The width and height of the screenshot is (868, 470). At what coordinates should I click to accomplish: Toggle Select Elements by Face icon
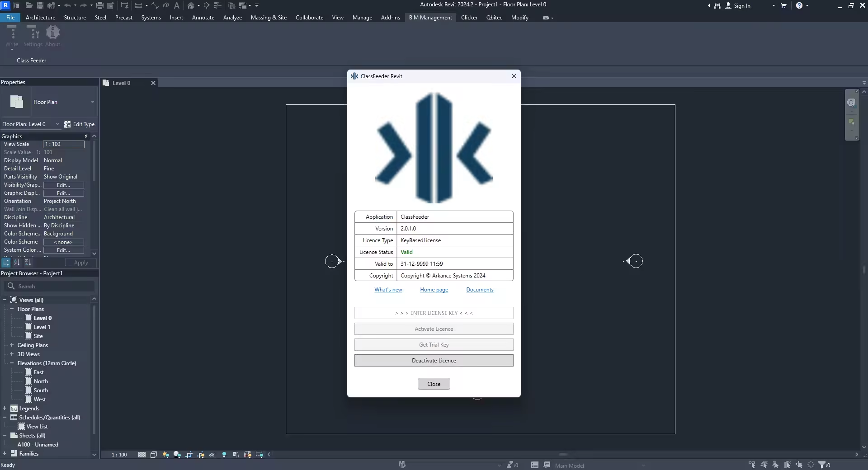(787, 465)
